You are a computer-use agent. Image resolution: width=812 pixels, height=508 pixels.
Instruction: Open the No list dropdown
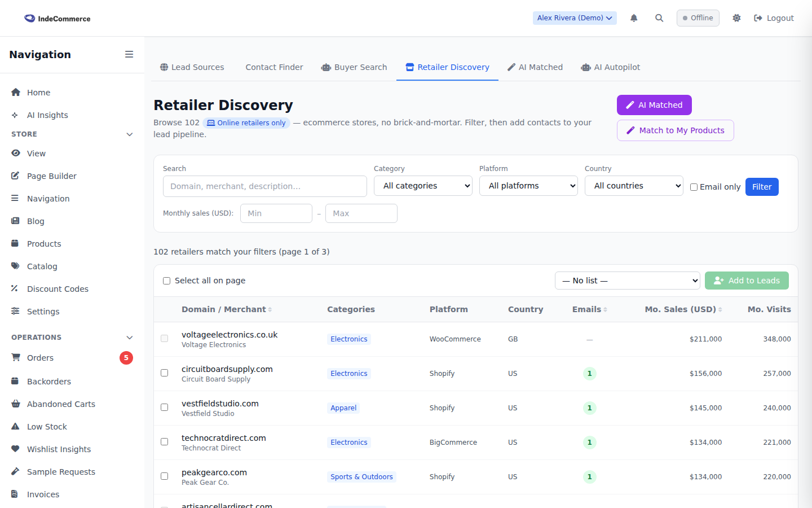click(628, 281)
